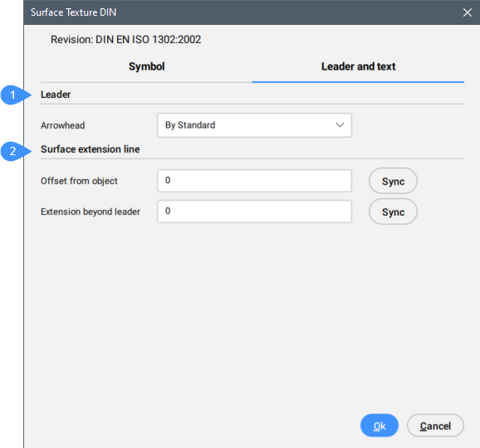Click Sync next to Offset from object
The width and height of the screenshot is (480, 448).
393,181
